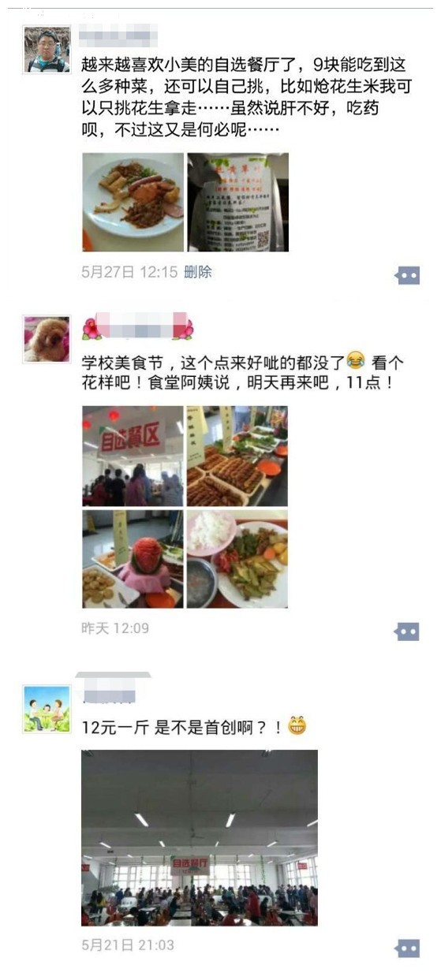Tap the blurred username of first post
The height and width of the screenshot is (980, 441).
point(120,35)
